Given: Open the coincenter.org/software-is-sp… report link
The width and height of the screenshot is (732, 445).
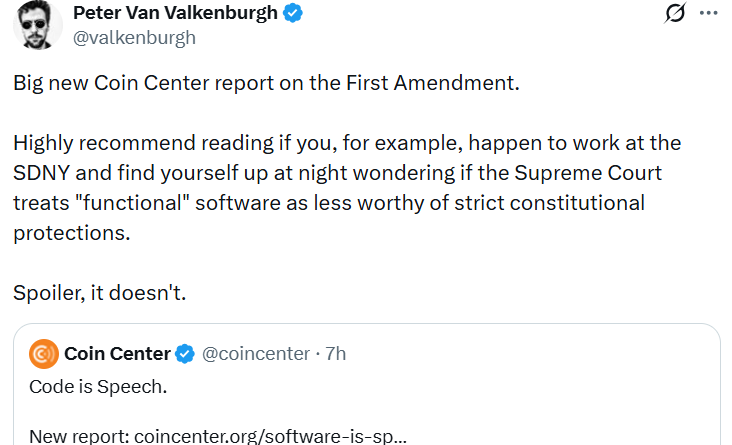Looking at the screenshot, I should (x=272, y=436).
